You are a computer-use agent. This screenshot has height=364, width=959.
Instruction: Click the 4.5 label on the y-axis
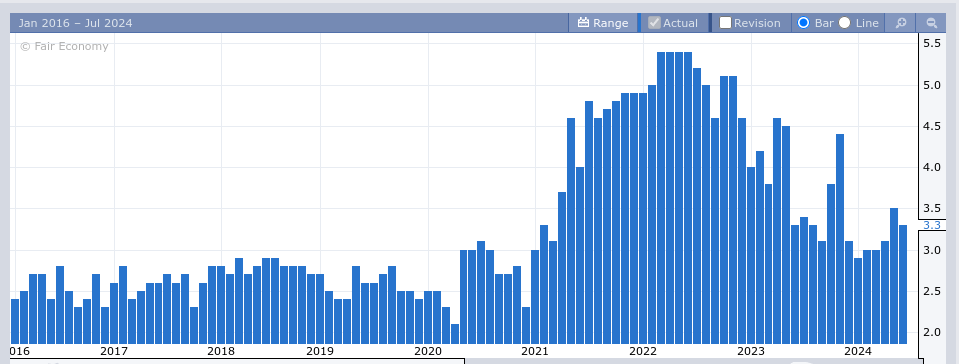[x=932, y=126]
